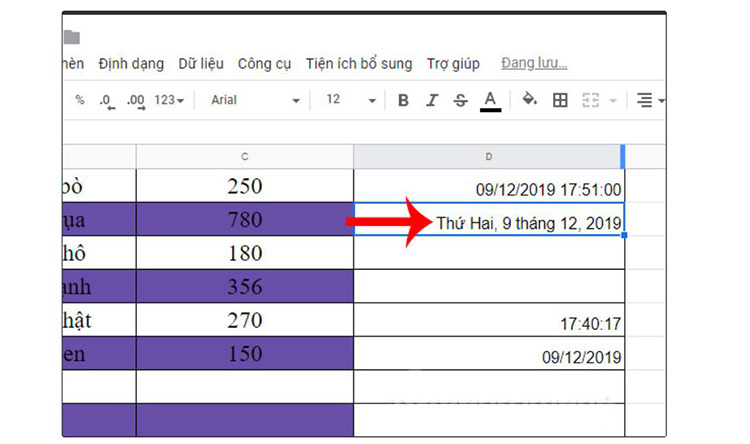The height and width of the screenshot is (444, 750).
Task: Open the Định dạng menu
Action: [131, 64]
